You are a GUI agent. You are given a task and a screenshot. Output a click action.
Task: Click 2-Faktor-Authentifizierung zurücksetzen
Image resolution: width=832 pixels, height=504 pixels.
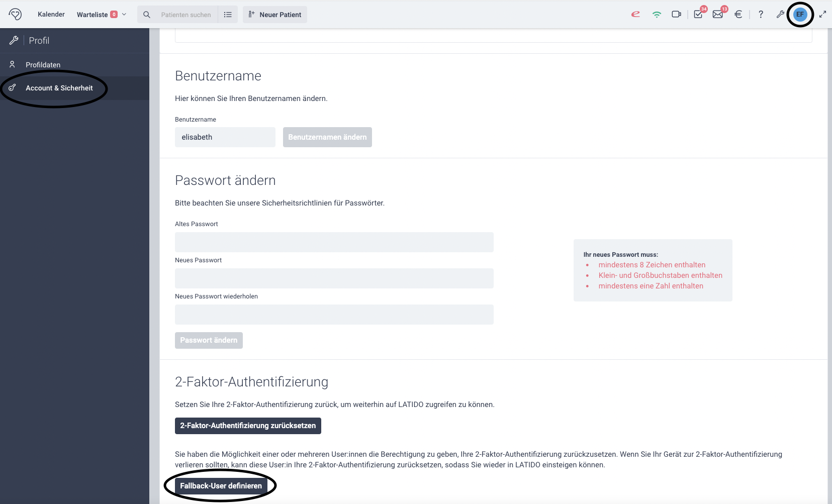coord(247,426)
